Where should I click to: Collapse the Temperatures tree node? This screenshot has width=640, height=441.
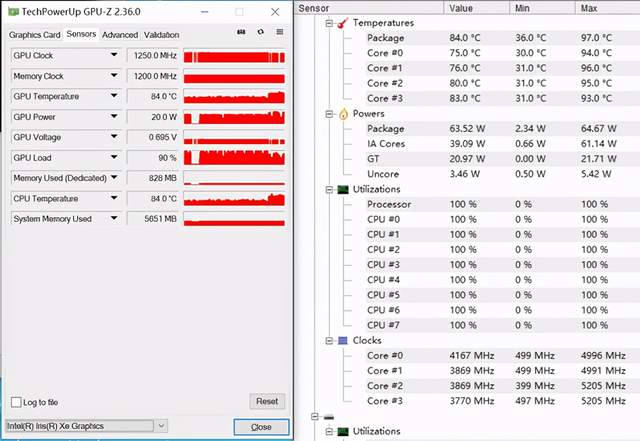pos(329,23)
